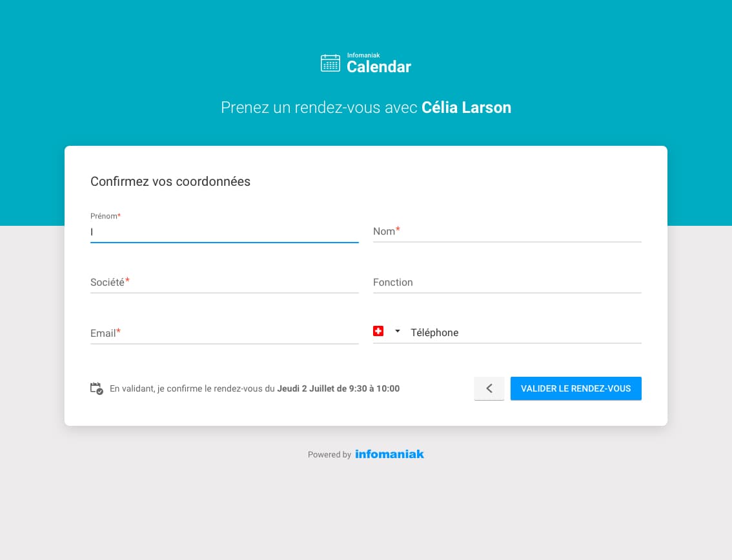Click the "Prenez un rendez-vous avec" heading text
This screenshot has width=732, height=560.
320,108
